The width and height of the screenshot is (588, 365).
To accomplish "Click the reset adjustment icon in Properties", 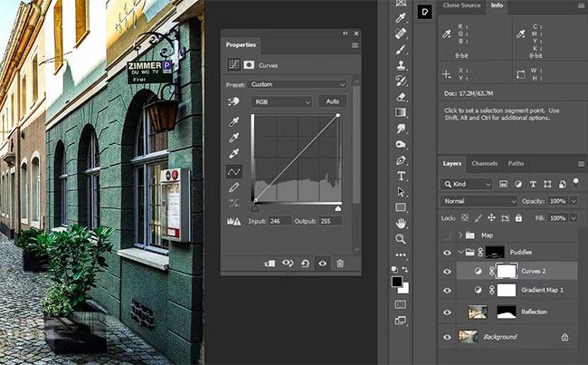I will pos(305,263).
